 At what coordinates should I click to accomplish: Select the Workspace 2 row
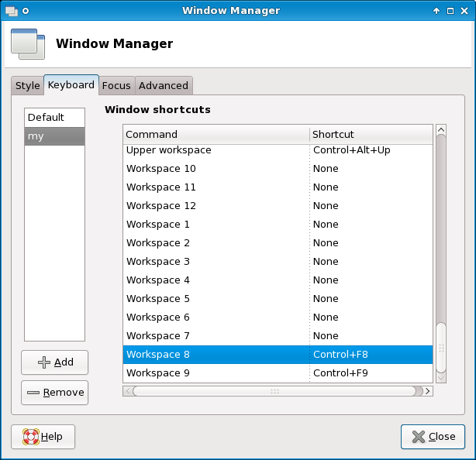(278, 243)
